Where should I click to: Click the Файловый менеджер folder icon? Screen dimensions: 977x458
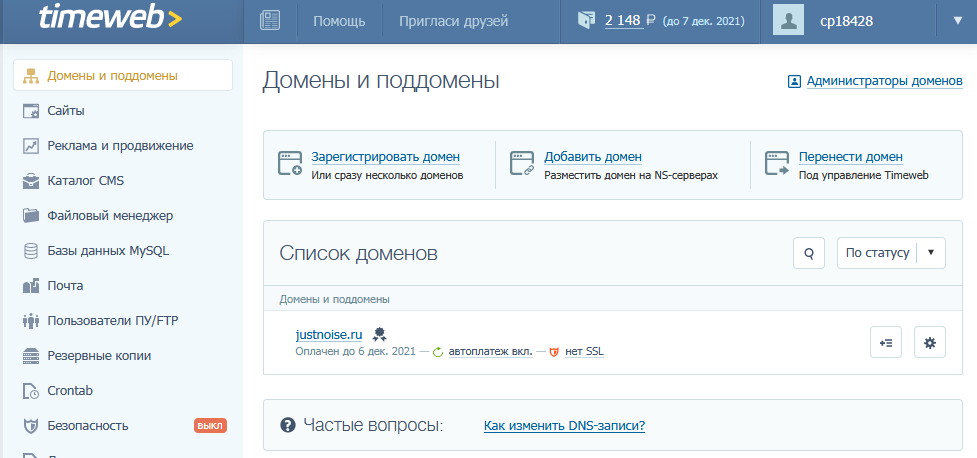click(31, 216)
